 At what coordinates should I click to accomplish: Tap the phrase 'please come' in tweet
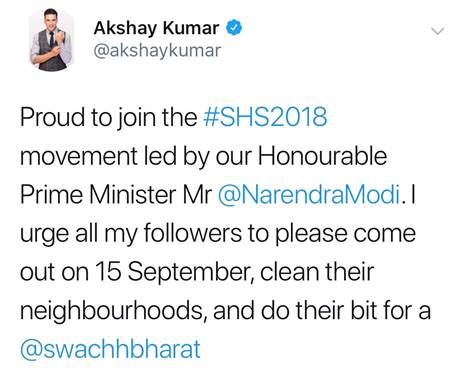tap(346, 233)
